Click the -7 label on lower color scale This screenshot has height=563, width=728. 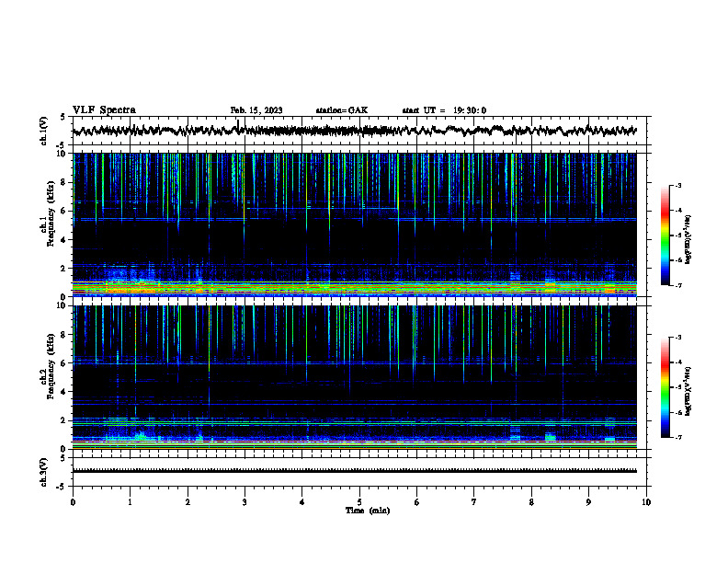pos(677,438)
